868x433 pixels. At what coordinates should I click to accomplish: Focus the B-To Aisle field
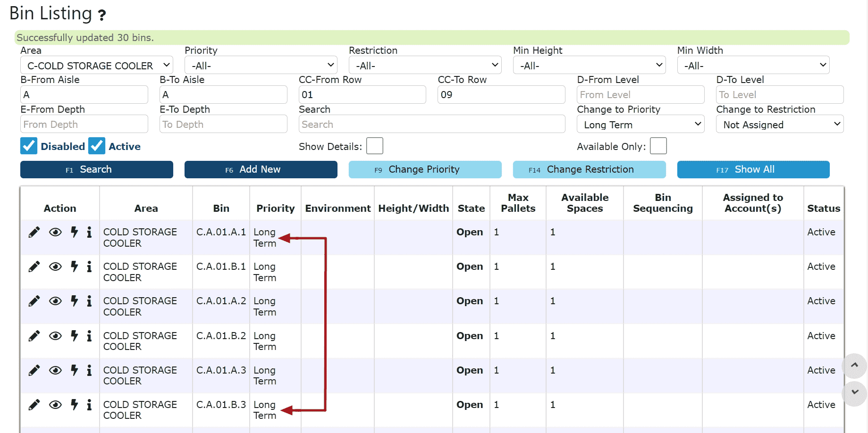[x=223, y=94]
